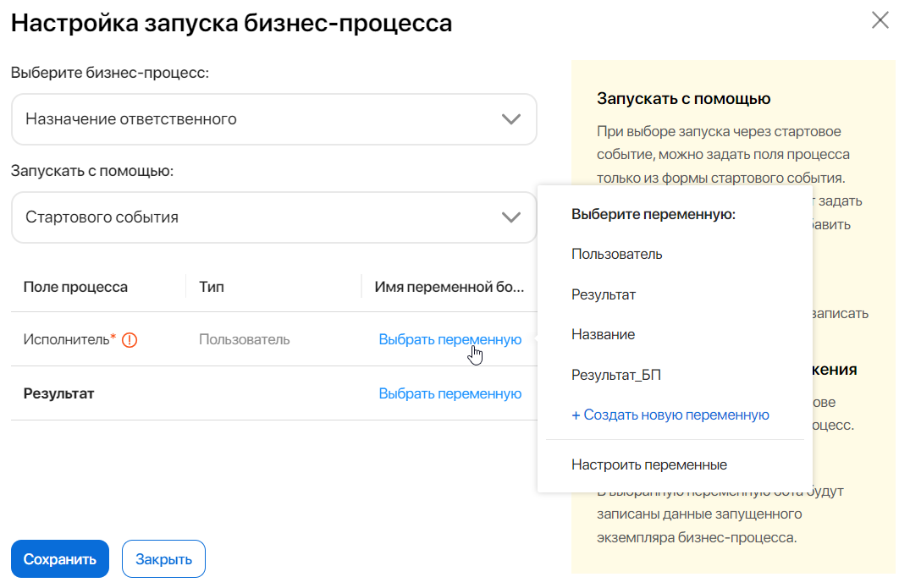Open Настроить переменные menu entry
The height and width of the screenshot is (588, 910).
(x=648, y=464)
